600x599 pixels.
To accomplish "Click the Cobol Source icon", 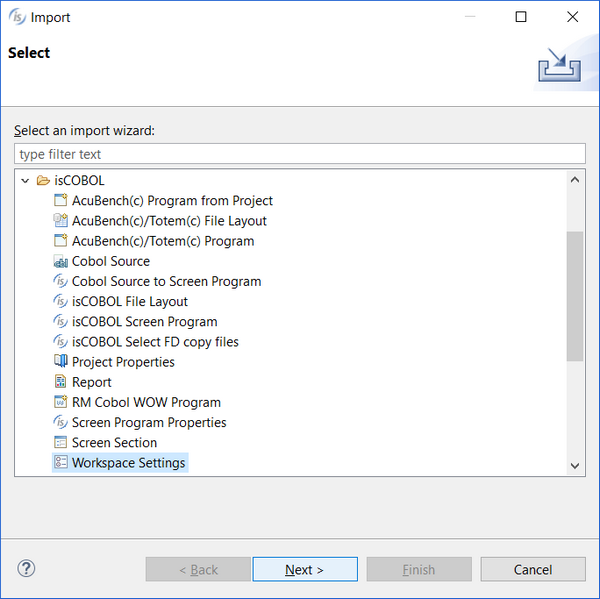I will (60, 261).
